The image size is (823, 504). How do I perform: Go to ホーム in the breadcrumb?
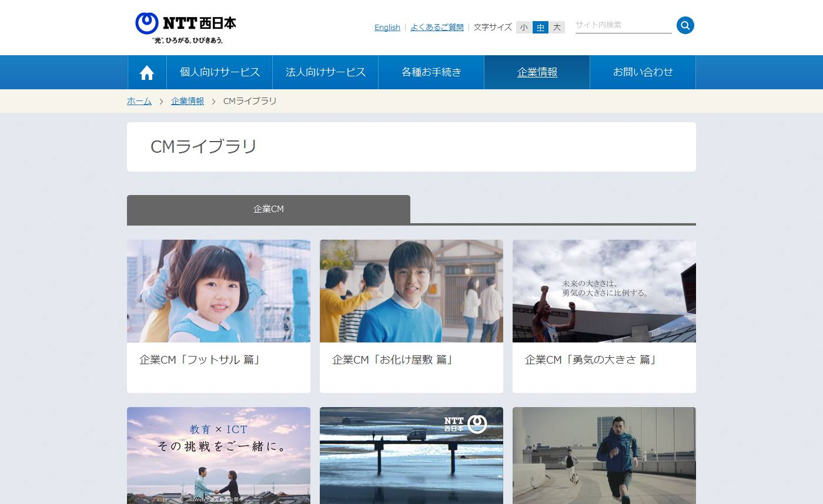pos(139,101)
